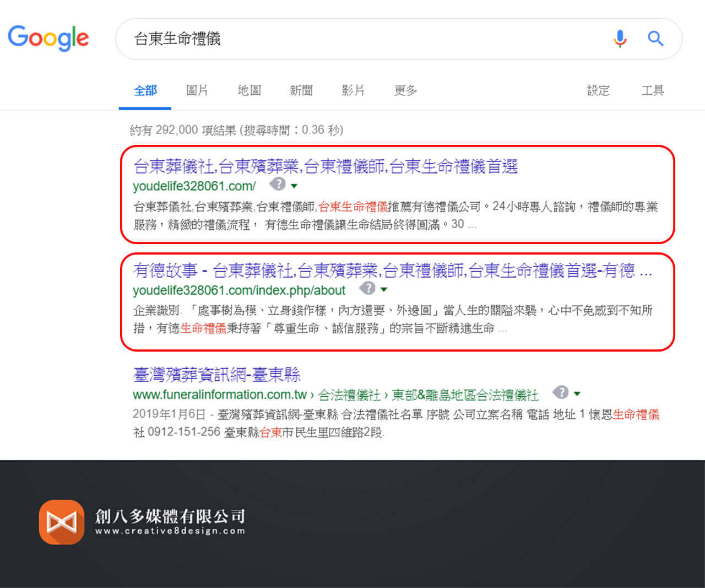Select the 全部 tab

pos(145,90)
